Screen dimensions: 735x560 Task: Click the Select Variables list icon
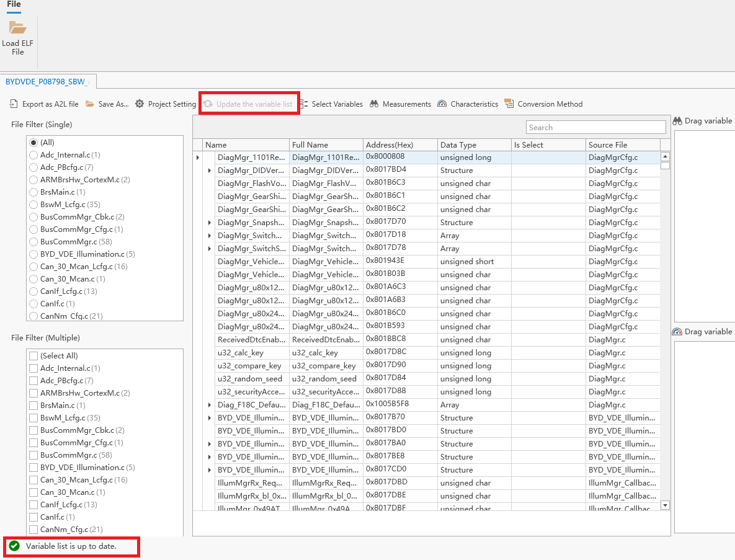(x=304, y=104)
